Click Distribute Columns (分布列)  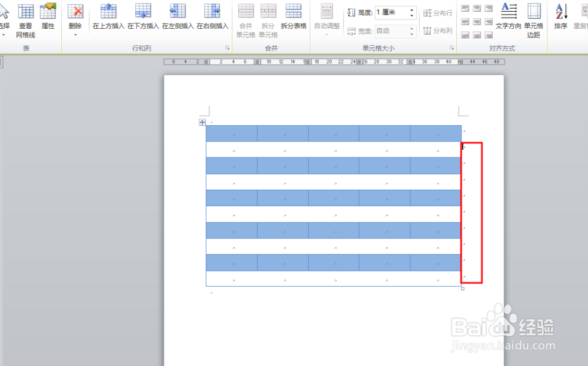[437, 31]
